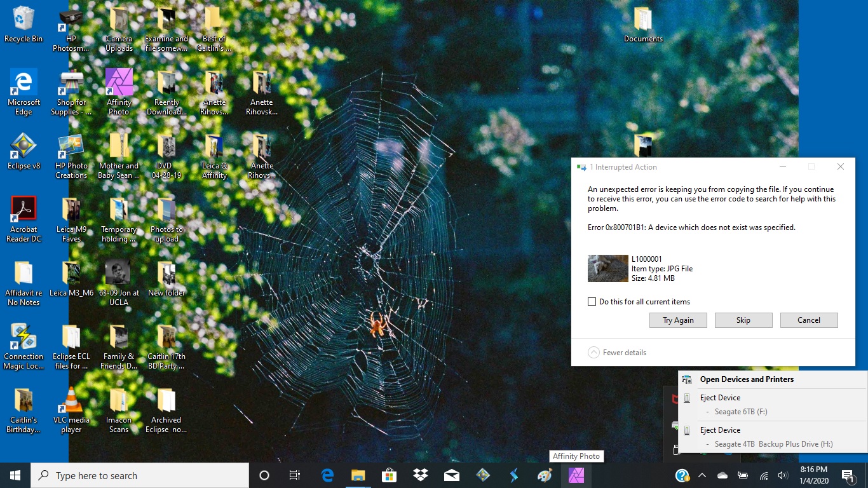Select the Imacon Scans folder
The width and height of the screenshot is (868, 488).
119,410
